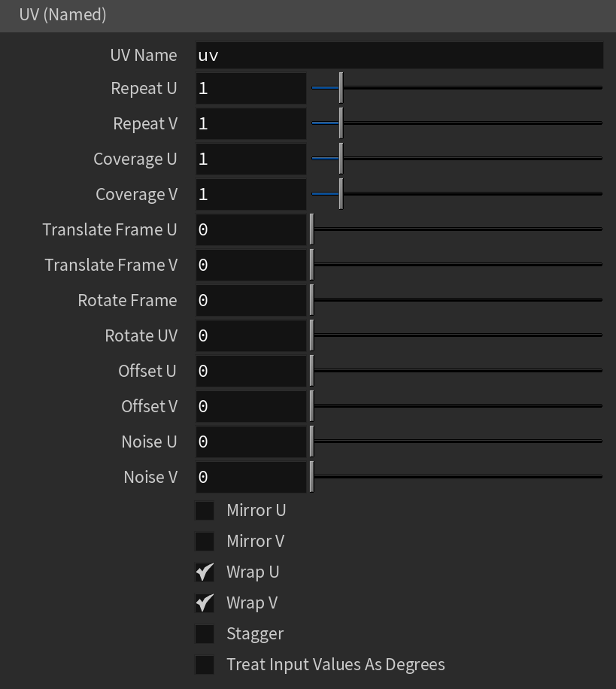Uncheck the Wrap V option
Screen dimensions: 616x689
tap(205, 603)
